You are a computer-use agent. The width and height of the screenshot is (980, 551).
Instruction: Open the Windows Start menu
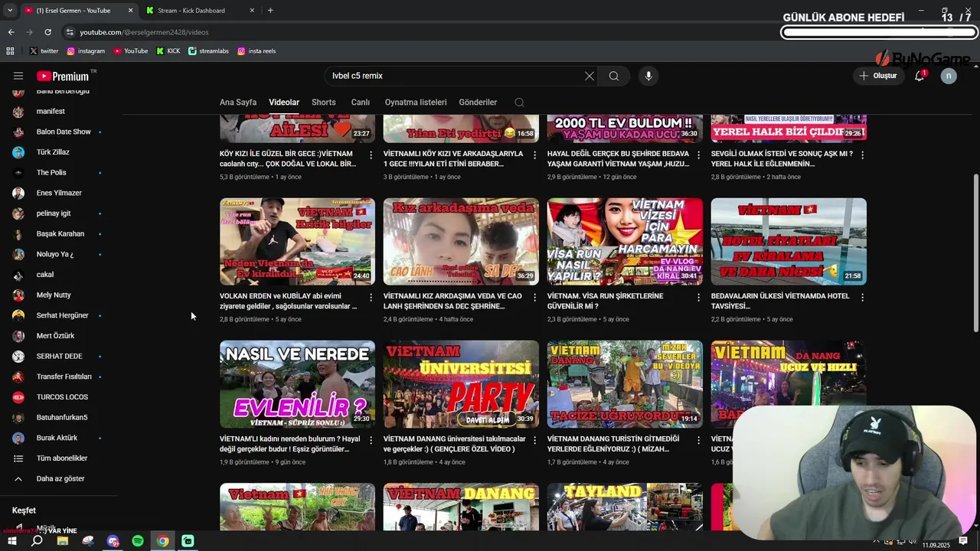tap(11, 541)
